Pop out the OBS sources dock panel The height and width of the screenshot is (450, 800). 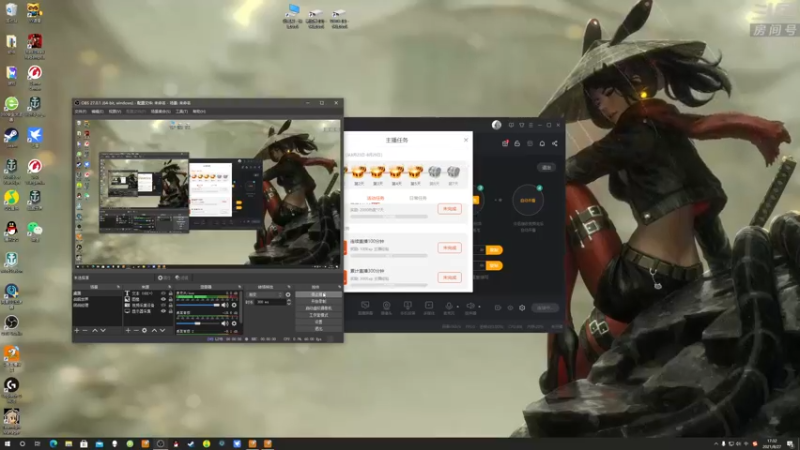pos(169,287)
